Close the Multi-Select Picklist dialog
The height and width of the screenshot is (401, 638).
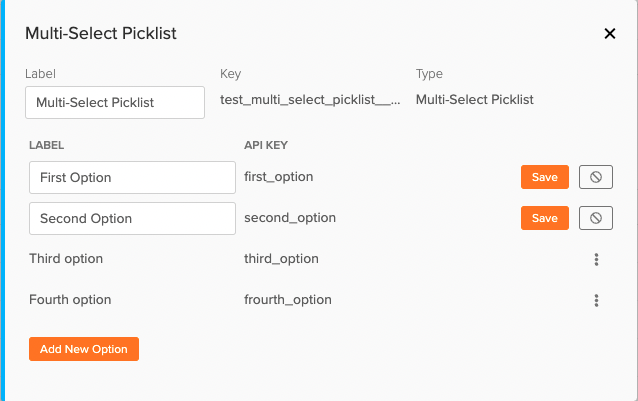coord(610,33)
